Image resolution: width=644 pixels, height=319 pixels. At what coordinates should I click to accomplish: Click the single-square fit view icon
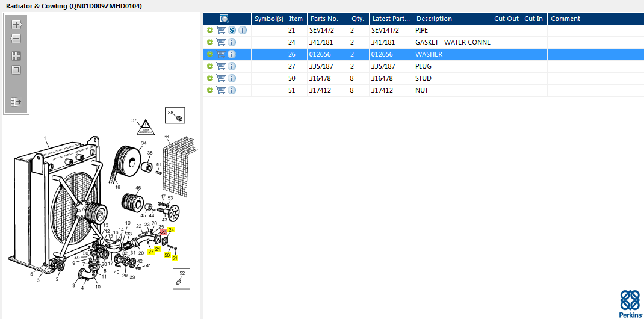click(x=16, y=70)
